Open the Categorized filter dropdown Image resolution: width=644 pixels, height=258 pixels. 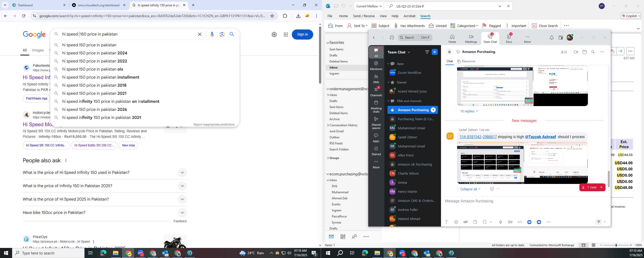pos(464,26)
